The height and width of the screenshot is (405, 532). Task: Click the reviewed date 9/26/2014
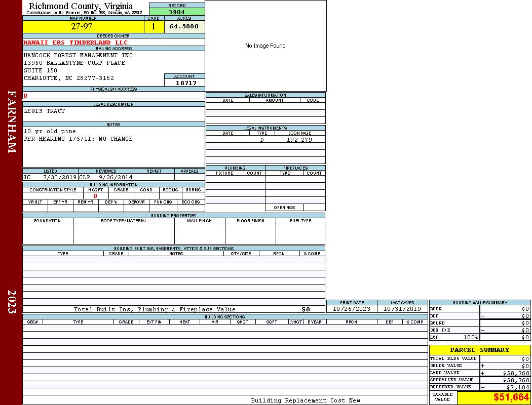[115, 178]
